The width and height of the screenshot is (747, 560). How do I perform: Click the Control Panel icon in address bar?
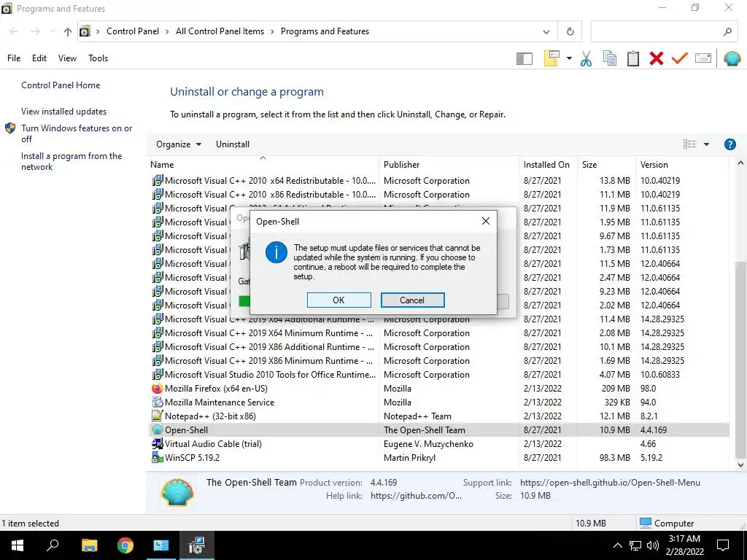point(85,31)
